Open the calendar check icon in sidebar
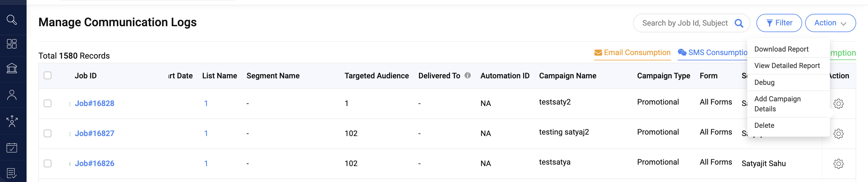The width and height of the screenshot is (868, 182). tap(12, 147)
